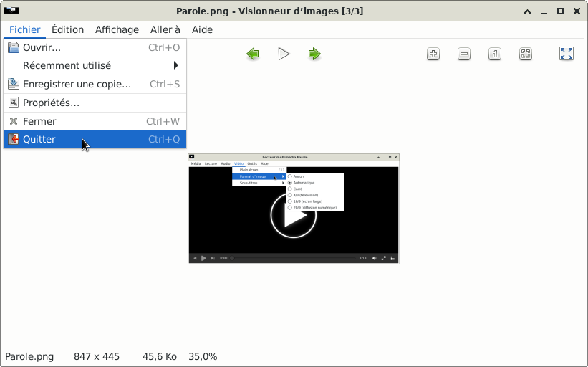Click the save copy icon beside Enregistrer
The image size is (588, 367).
[x=14, y=84]
